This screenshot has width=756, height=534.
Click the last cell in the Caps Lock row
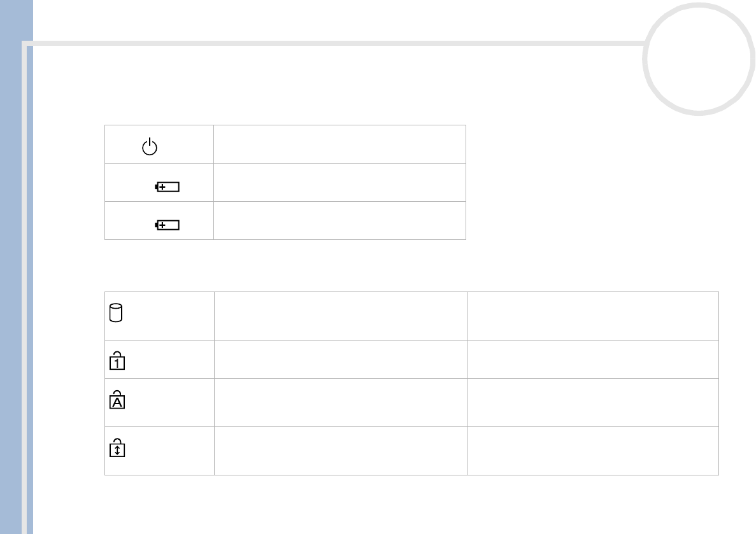[592, 402]
